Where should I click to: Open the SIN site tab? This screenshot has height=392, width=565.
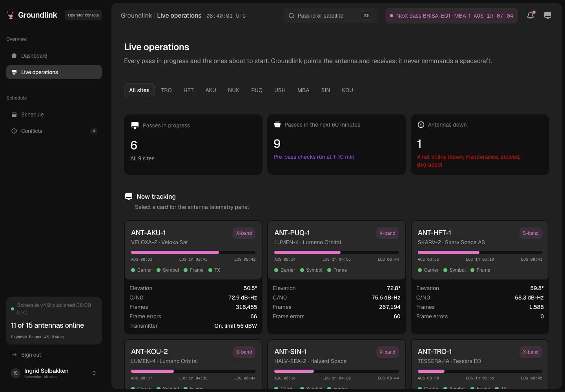tap(326, 90)
